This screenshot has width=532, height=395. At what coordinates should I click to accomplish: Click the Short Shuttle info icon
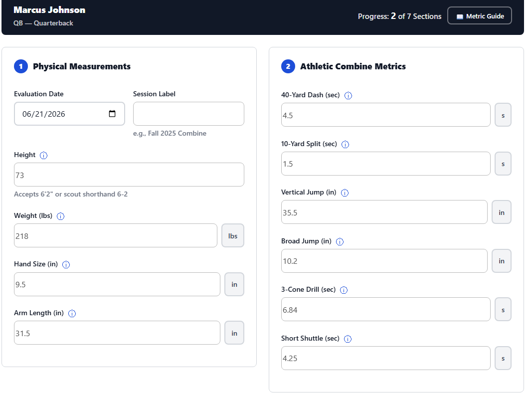tap(348, 339)
